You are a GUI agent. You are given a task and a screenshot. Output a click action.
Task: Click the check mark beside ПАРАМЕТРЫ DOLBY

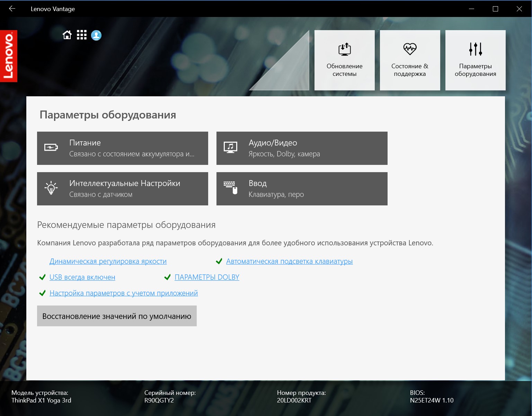pos(167,277)
